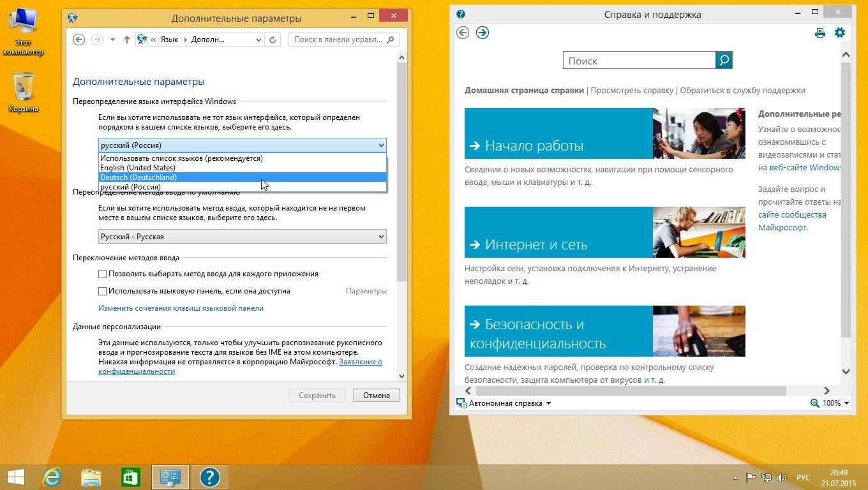Select 'Использовать список языков (рекомендуется)' option
Image resolution: width=868 pixels, height=490 pixels.
[243, 158]
